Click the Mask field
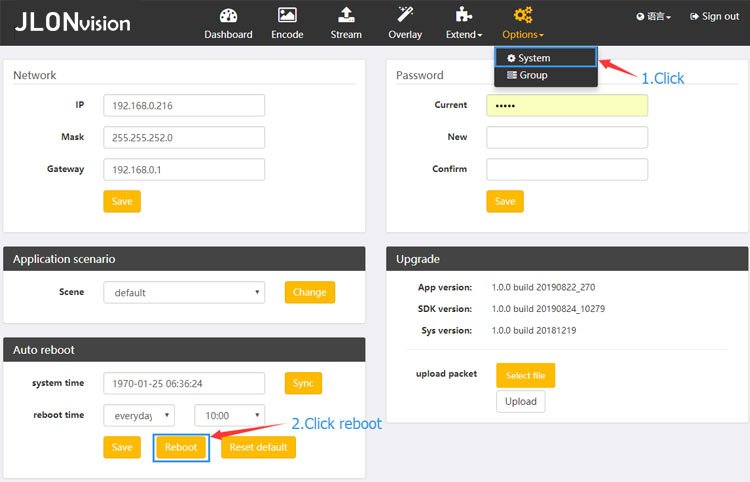This screenshot has width=750, height=482. [x=184, y=137]
